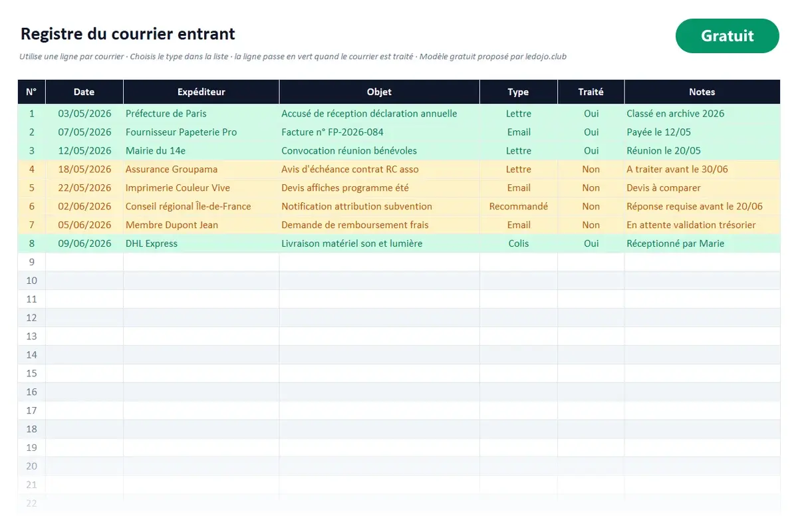
Task: Select the date cell 18/05/2026
Action: point(84,170)
